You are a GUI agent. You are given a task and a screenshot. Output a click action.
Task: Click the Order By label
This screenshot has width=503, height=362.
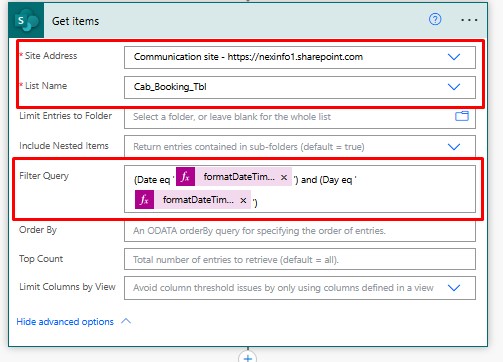point(38,230)
